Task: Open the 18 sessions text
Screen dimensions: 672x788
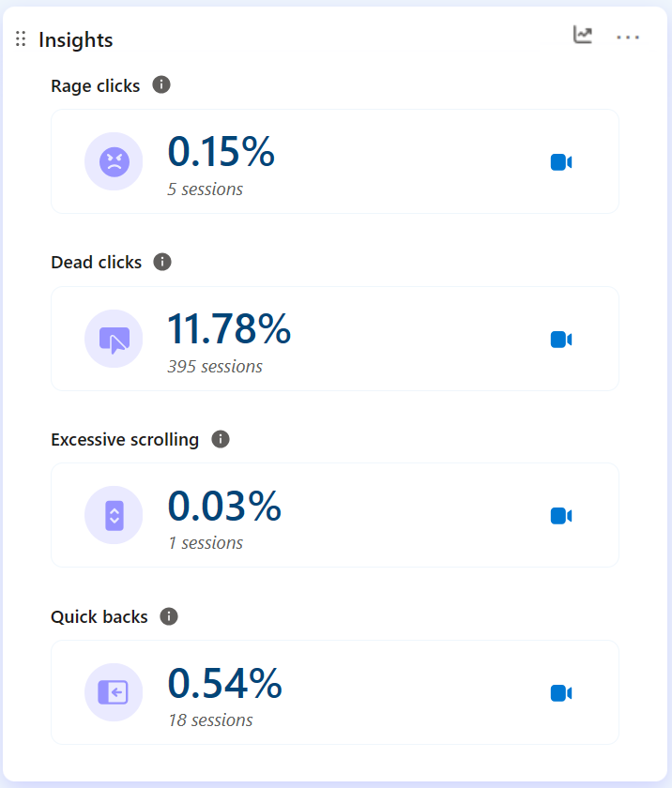Action: (x=210, y=720)
